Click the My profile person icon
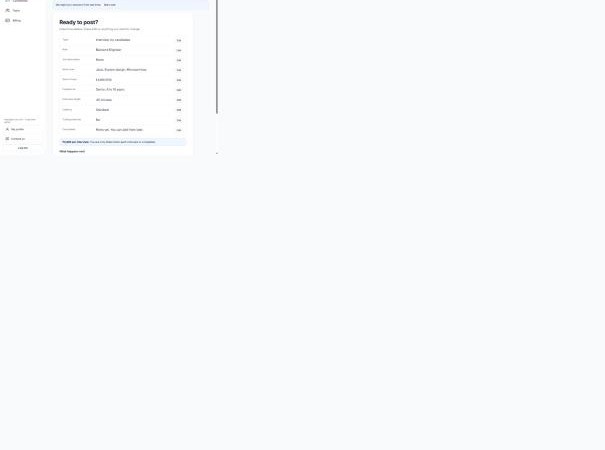The image size is (605, 450). click(x=7, y=129)
